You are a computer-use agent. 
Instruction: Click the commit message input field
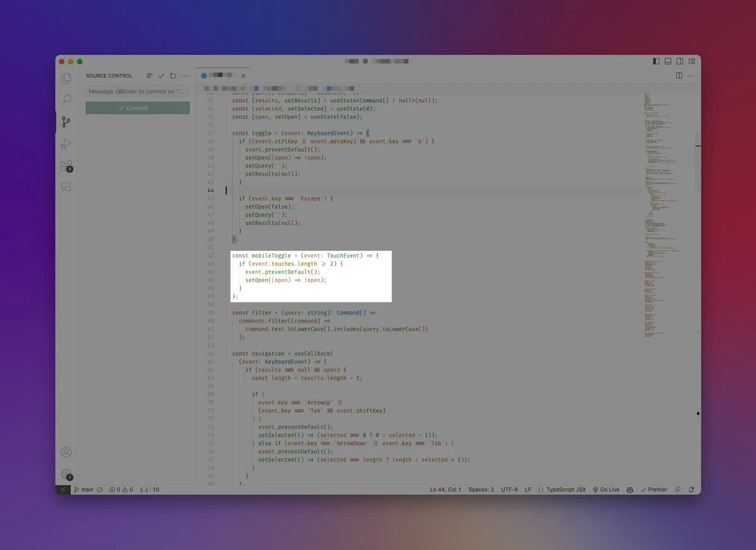[x=137, y=91]
